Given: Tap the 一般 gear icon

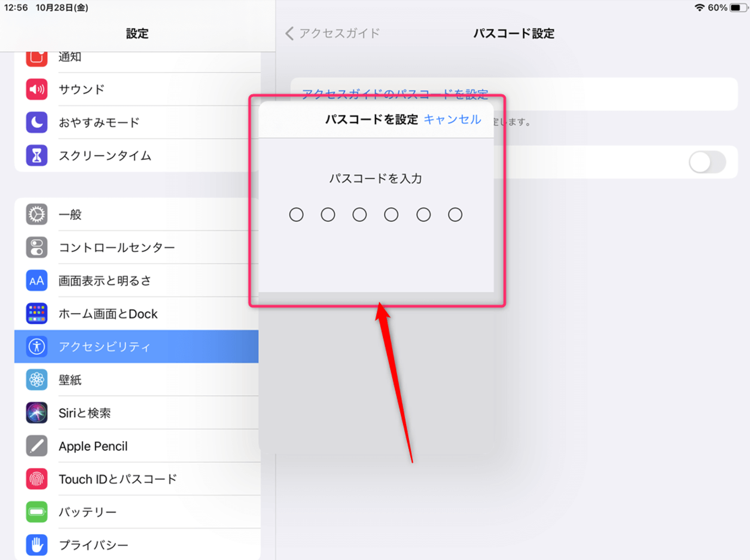Looking at the screenshot, I should pos(37,214).
